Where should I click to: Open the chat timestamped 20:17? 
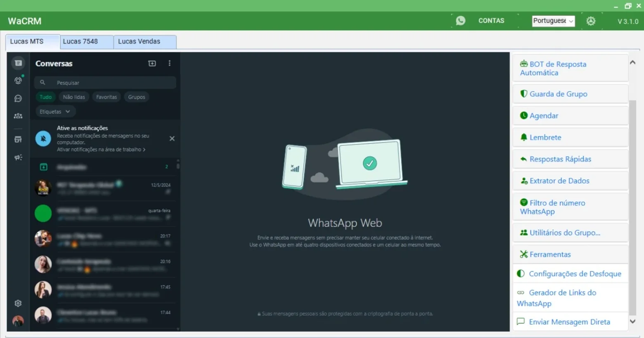[x=105, y=239]
